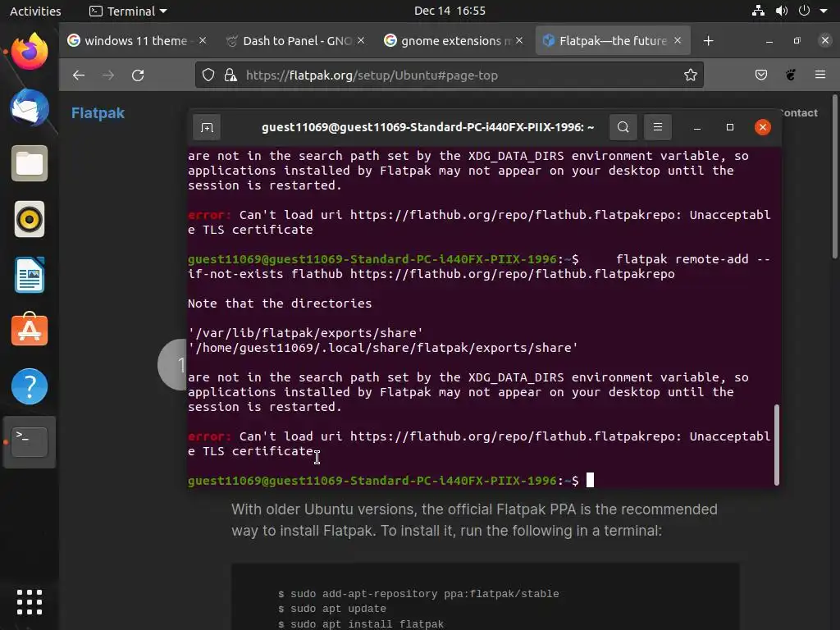
Task: Click the power icon in top bar
Action: click(804, 11)
